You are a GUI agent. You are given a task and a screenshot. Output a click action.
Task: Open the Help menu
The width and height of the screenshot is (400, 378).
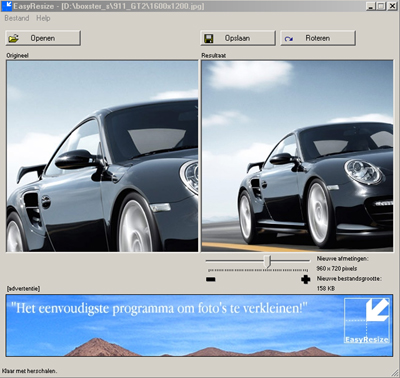point(43,18)
